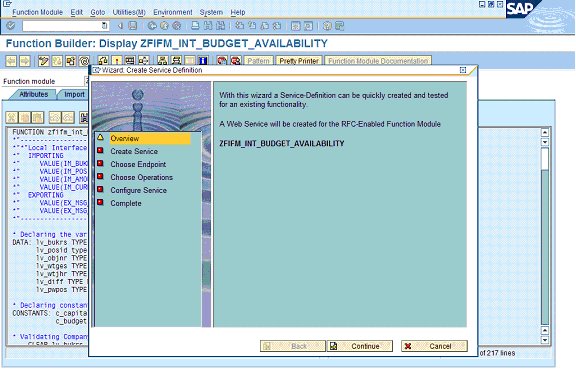The height and width of the screenshot is (381, 576).
Task: Click the blue information icon
Action: [203, 61]
